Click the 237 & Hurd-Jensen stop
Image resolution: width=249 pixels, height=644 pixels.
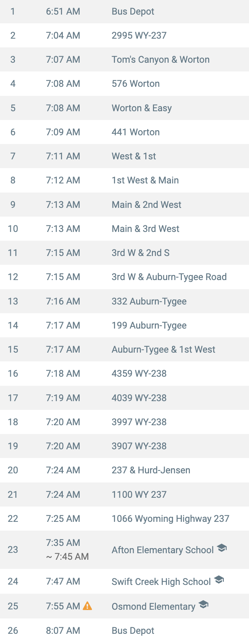pyautogui.click(x=124, y=470)
